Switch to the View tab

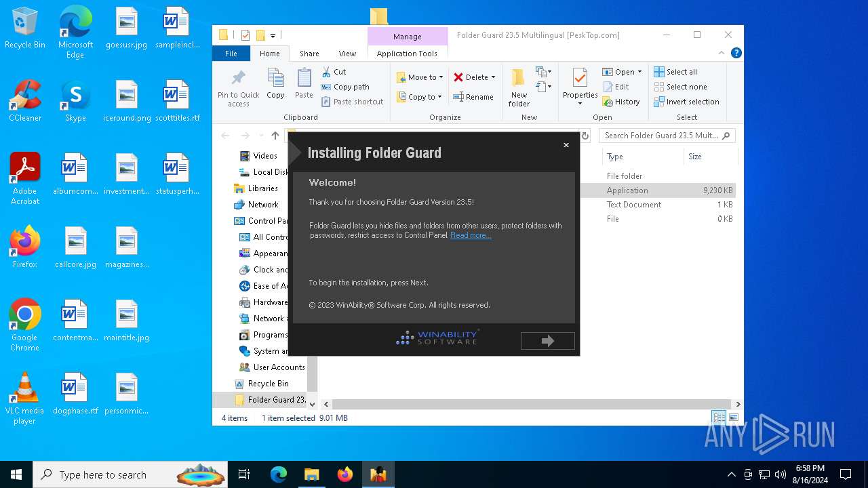coord(347,54)
